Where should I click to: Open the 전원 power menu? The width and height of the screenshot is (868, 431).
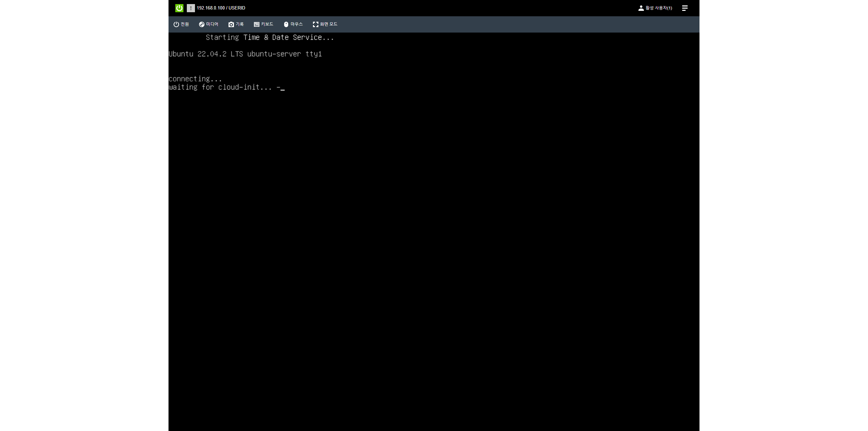pyautogui.click(x=185, y=24)
